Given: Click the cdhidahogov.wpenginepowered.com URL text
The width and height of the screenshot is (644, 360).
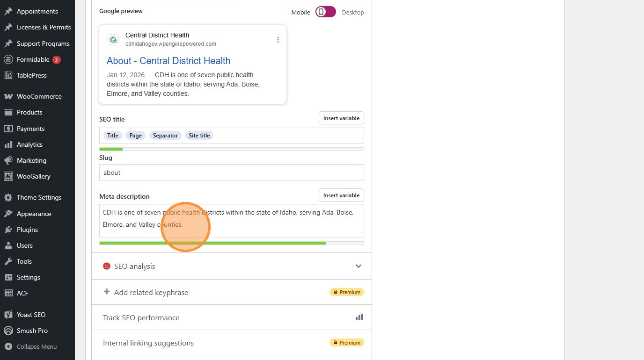Looking at the screenshot, I should 171,44.
